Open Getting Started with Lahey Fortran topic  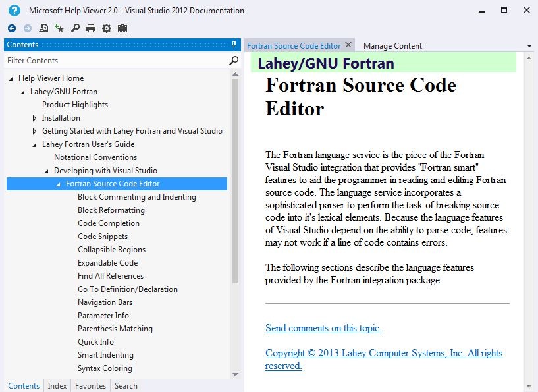click(132, 131)
